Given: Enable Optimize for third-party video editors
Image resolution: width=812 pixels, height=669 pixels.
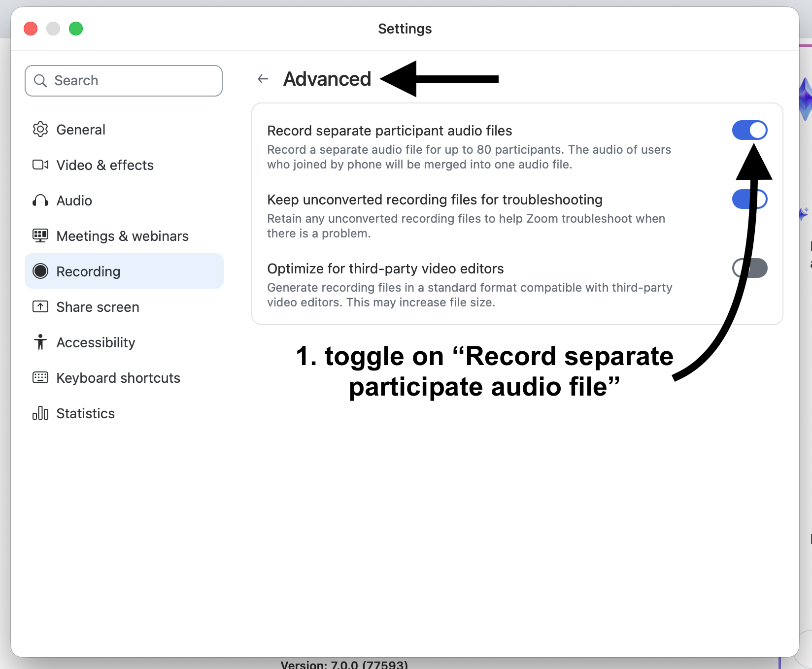Looking at the screenshot, I should click(749, 268).
